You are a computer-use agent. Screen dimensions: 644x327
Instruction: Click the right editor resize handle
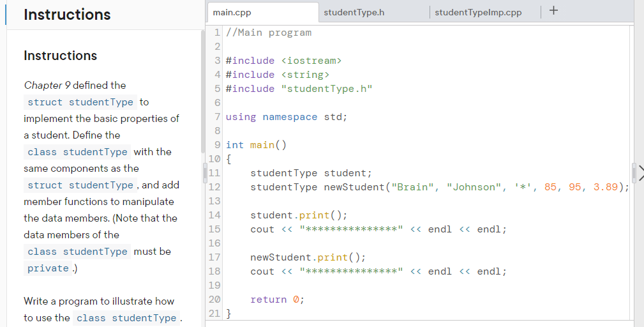point(634,172)
